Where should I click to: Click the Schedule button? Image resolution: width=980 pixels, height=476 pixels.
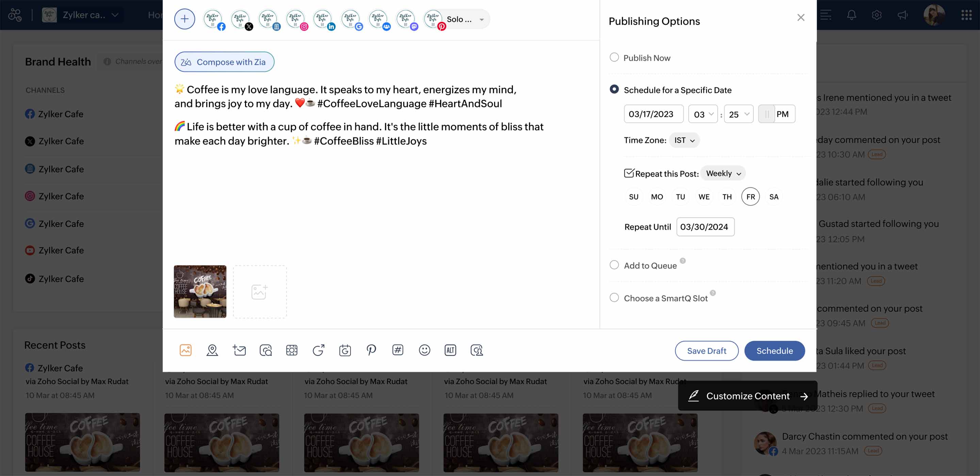click(774, 351)
